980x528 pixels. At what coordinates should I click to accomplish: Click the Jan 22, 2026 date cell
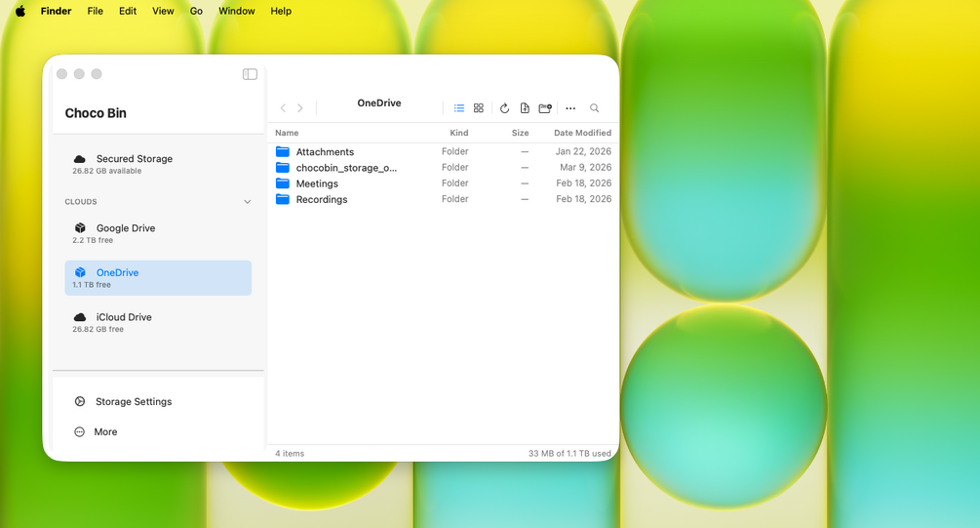click(x=583, y=151)
